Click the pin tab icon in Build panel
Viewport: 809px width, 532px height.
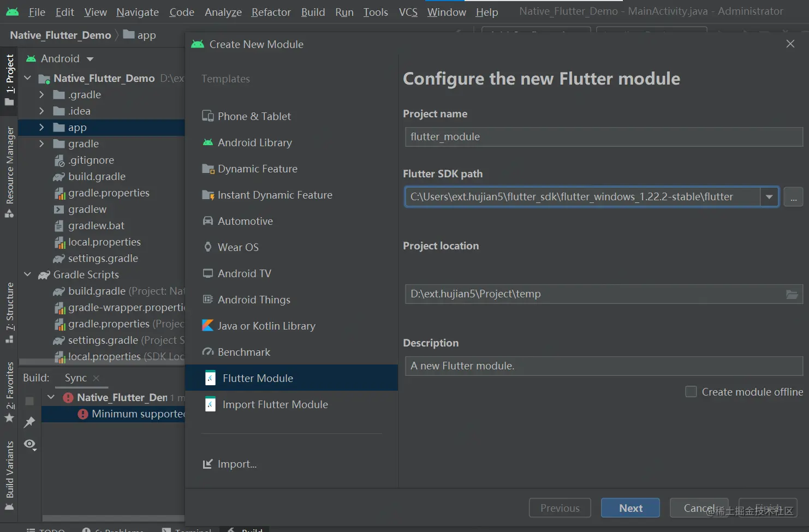click(29, 422)
